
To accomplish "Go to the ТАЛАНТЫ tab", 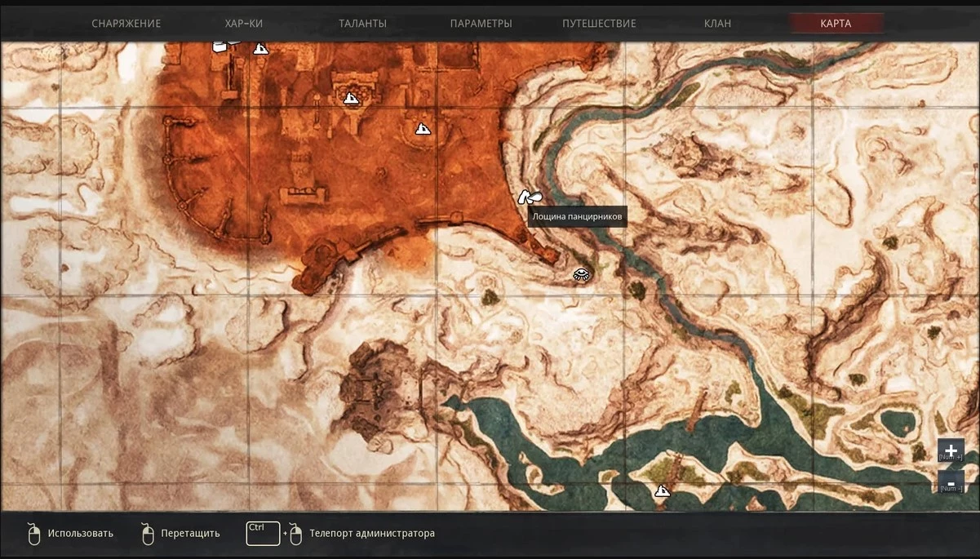I will click(x=362, y=24).
